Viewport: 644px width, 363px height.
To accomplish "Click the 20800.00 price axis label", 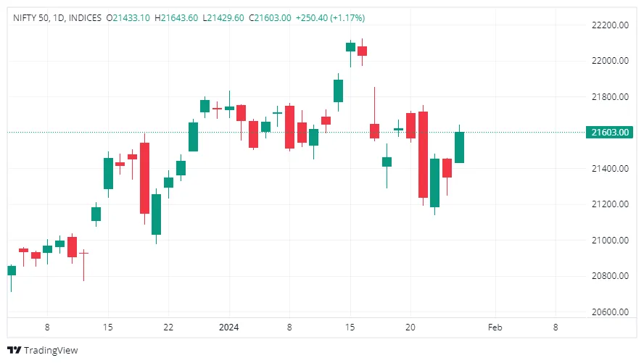I will (x=611, y=276).
